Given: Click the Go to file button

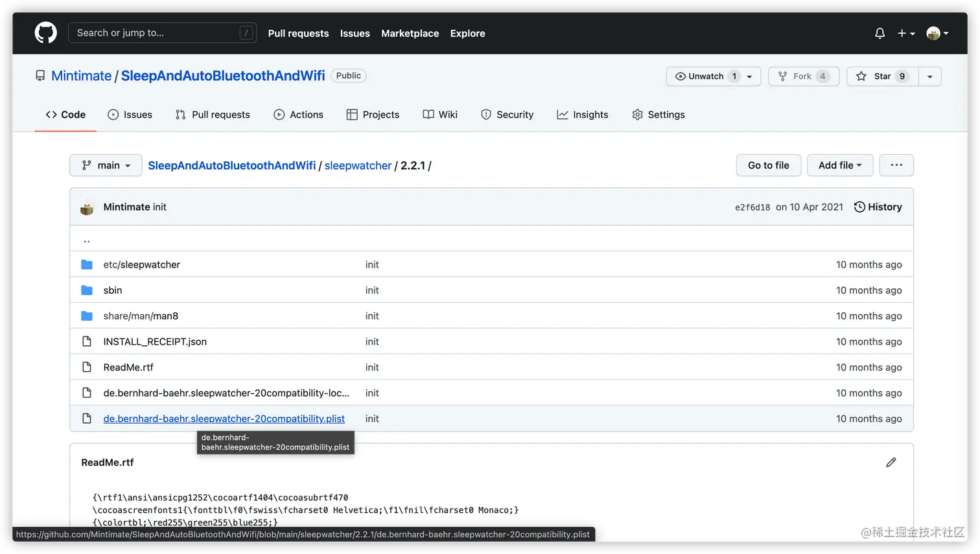Looking at the screenshot, I should click(x=769, y=165).
